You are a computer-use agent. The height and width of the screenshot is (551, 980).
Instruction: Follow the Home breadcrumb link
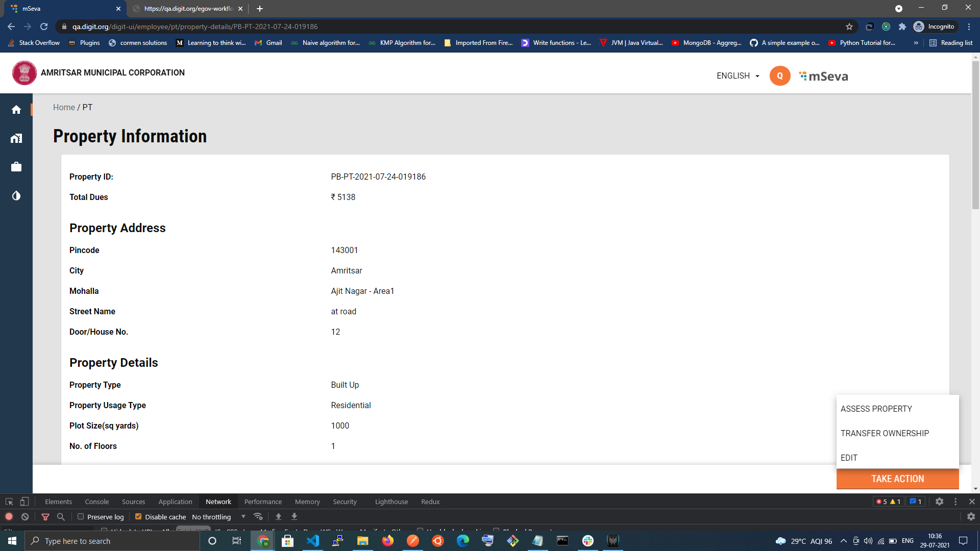64,107
